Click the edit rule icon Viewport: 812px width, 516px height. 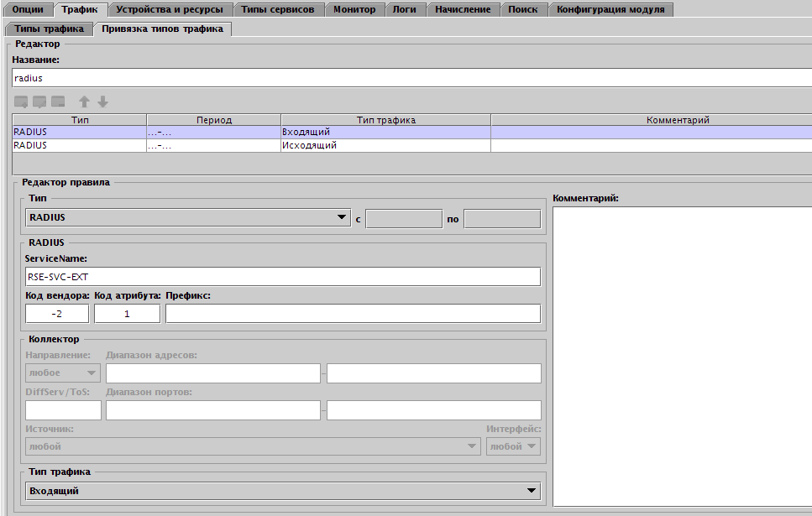coord(39,102)
